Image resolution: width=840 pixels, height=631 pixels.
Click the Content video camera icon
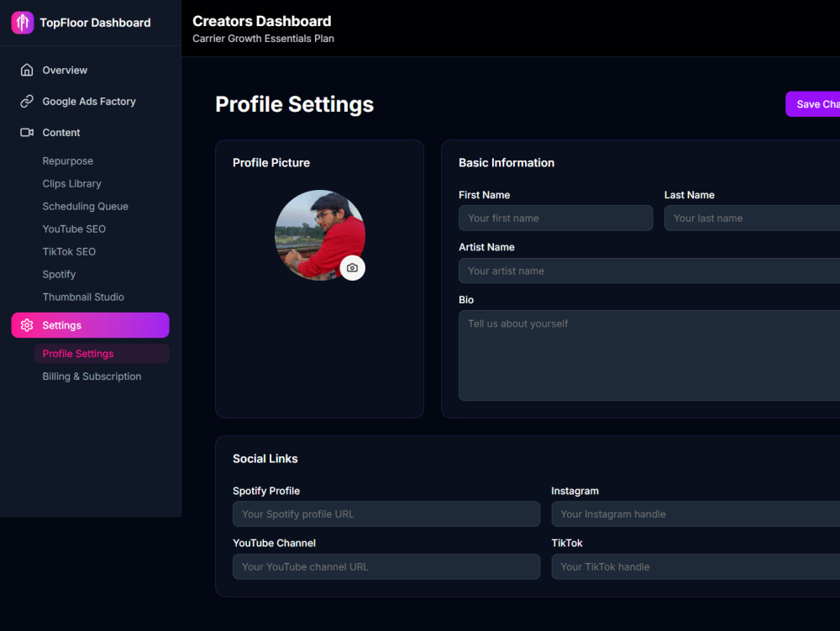coord(27,132)
